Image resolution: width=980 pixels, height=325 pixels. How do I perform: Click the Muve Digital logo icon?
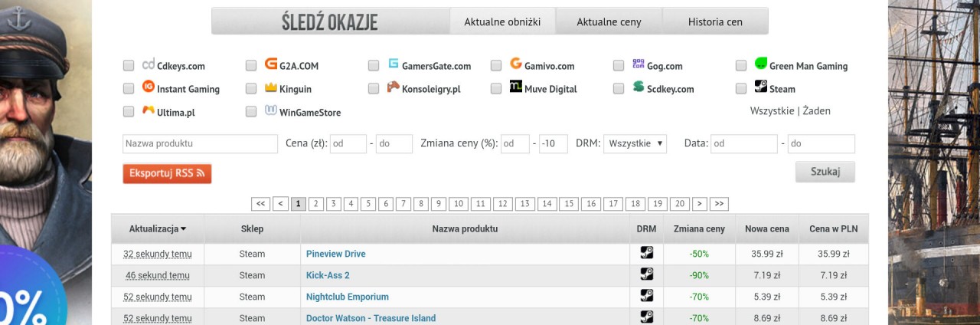(x=516, y=87)
